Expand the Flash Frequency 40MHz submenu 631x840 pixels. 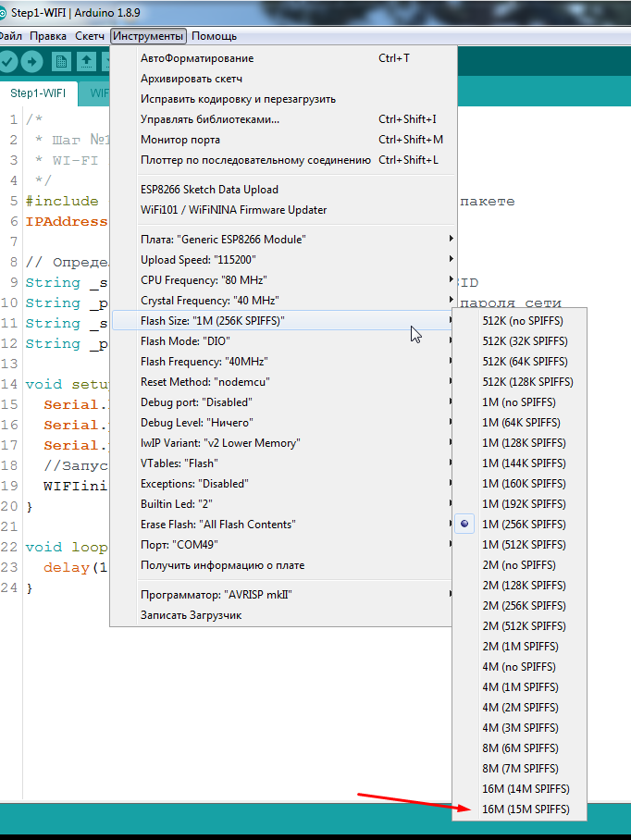[284, 362]
